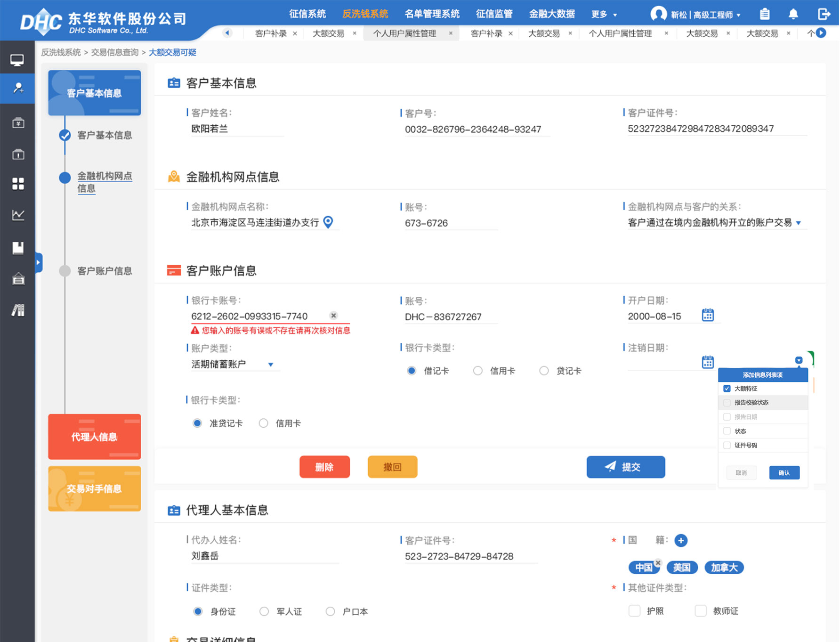Open the 活期储蓄账户 account type dropdown
The height and width of the screenshot is (642, 840).
tap(271, 365)
